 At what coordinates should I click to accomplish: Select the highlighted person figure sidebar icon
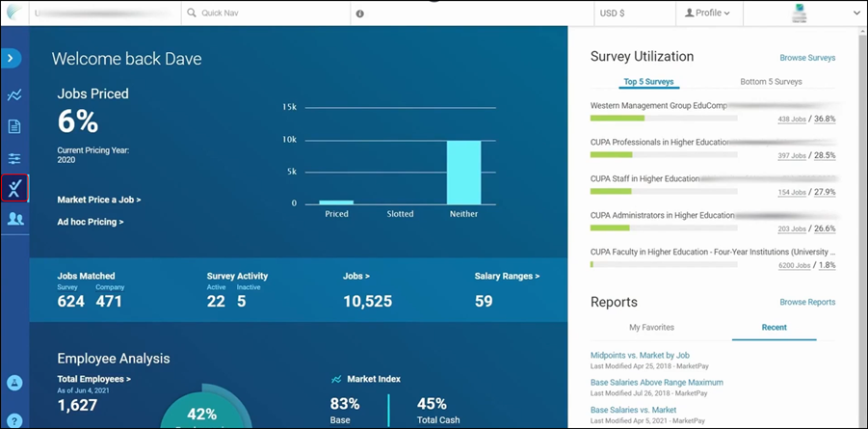(x=14, y=189)
